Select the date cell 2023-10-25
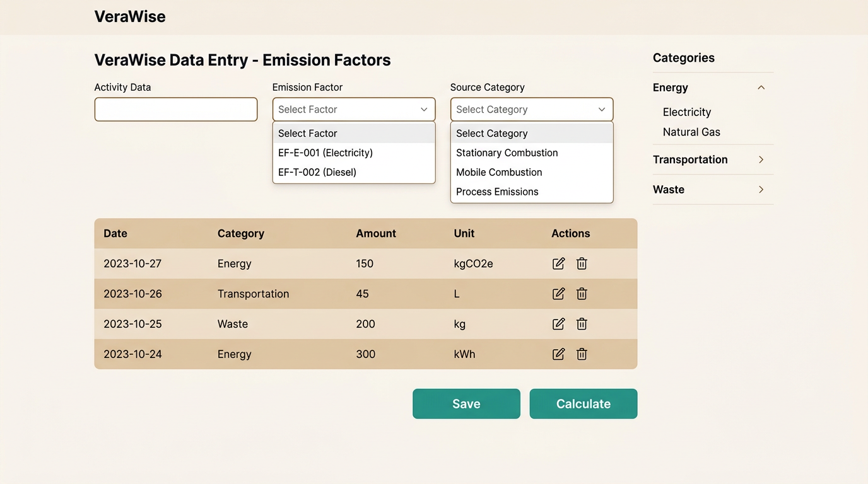The width and height of the screenshot is (868, 484). 132,324
